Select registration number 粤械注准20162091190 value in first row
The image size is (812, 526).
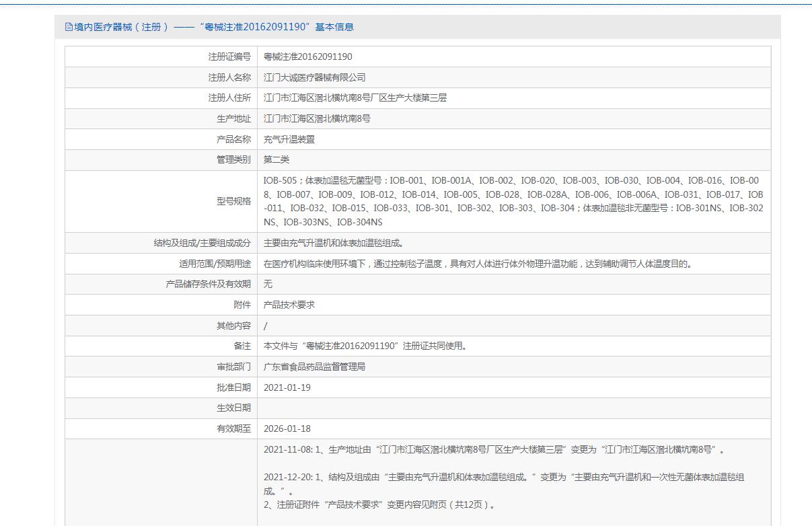pos(307,57)
